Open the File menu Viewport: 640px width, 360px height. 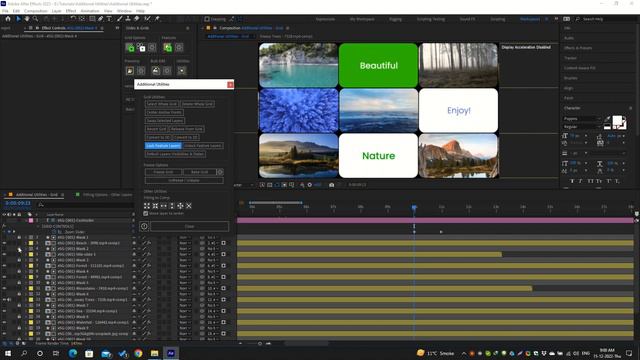click(x=5, y=11)
